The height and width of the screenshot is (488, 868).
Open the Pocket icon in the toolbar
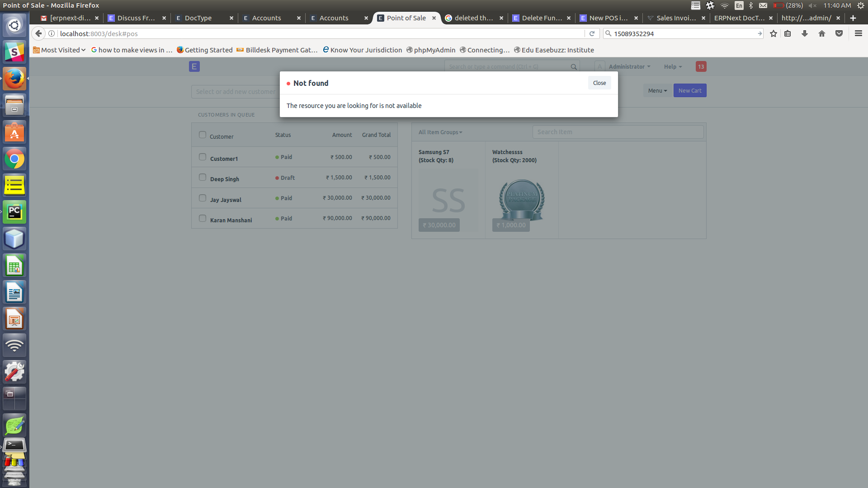[x=839, y=33]
